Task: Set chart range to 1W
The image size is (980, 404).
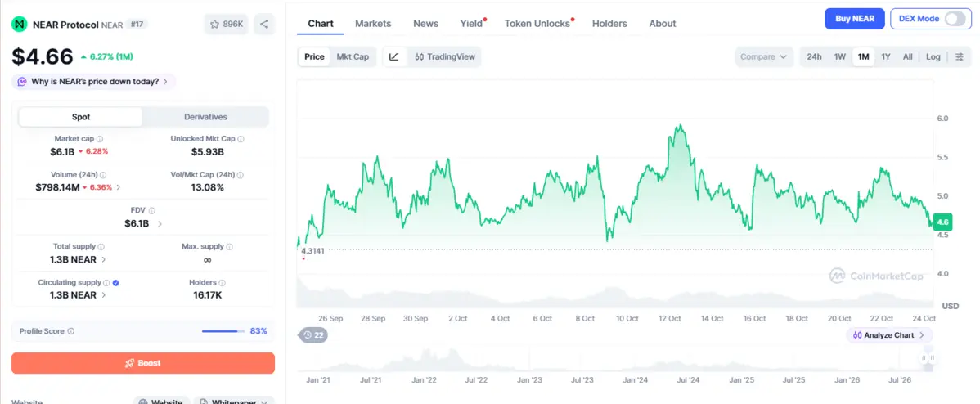Action: pyautogui.click(x=840, y=56)
